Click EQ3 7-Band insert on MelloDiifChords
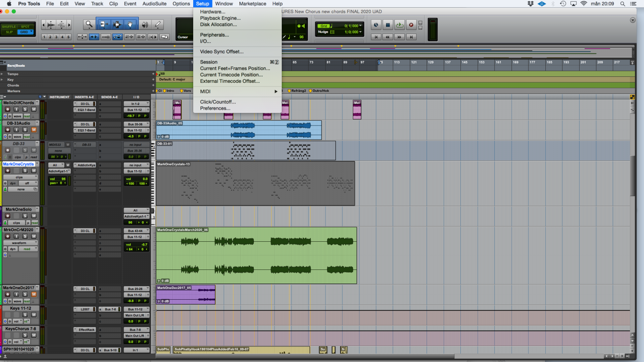This screenshot has height=362, width=644. pos(86,110)
